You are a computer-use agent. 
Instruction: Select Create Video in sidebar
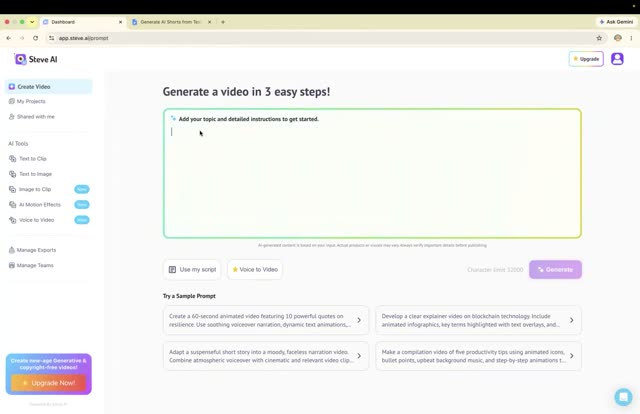pyautogui.click(x=49, y=87)
